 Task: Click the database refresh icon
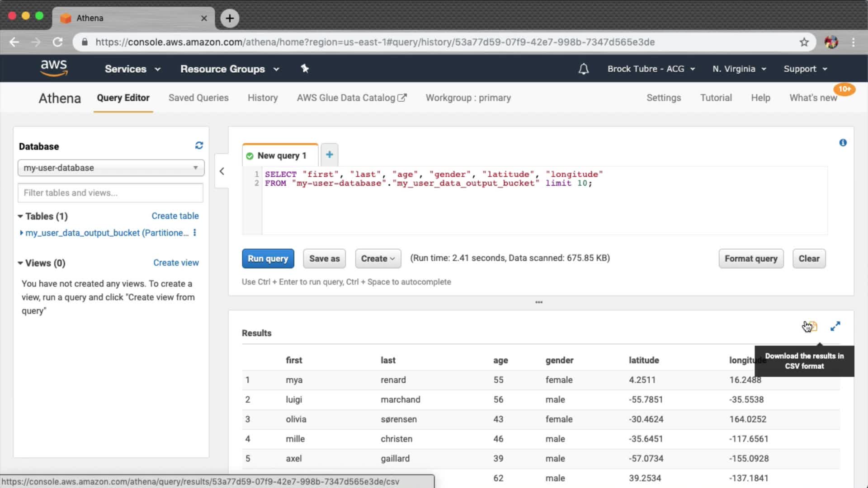click(x=199, y=145)
